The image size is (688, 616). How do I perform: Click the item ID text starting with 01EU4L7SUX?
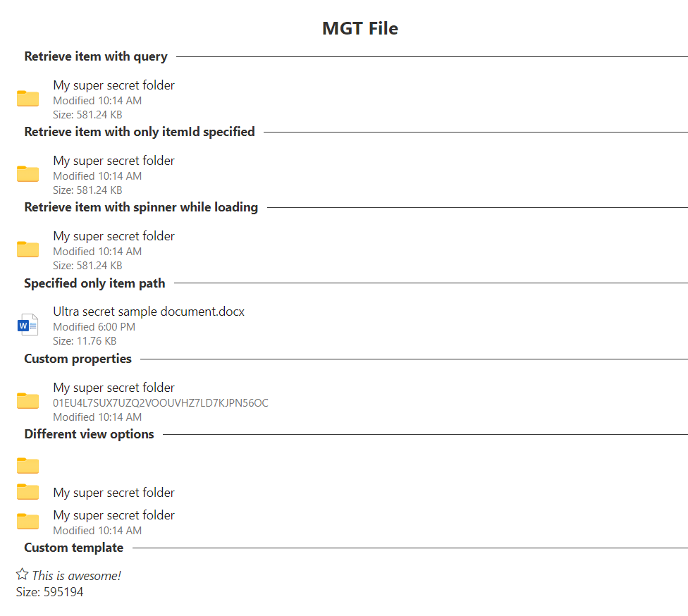click(x=161, y=403)
